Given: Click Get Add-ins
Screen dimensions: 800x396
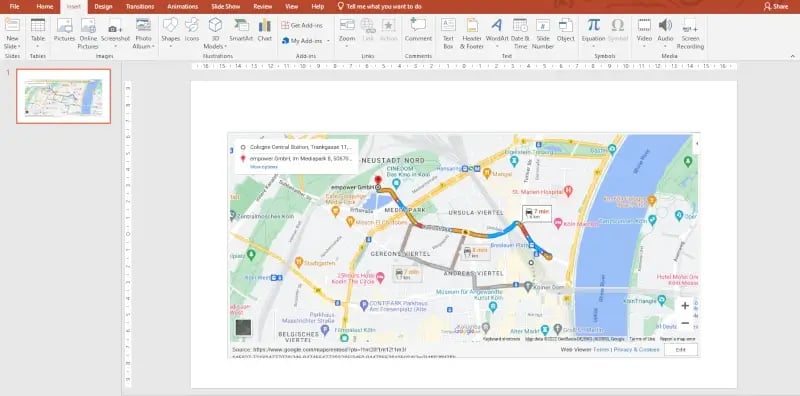Looking at the screenshot, I should (302, 26).
